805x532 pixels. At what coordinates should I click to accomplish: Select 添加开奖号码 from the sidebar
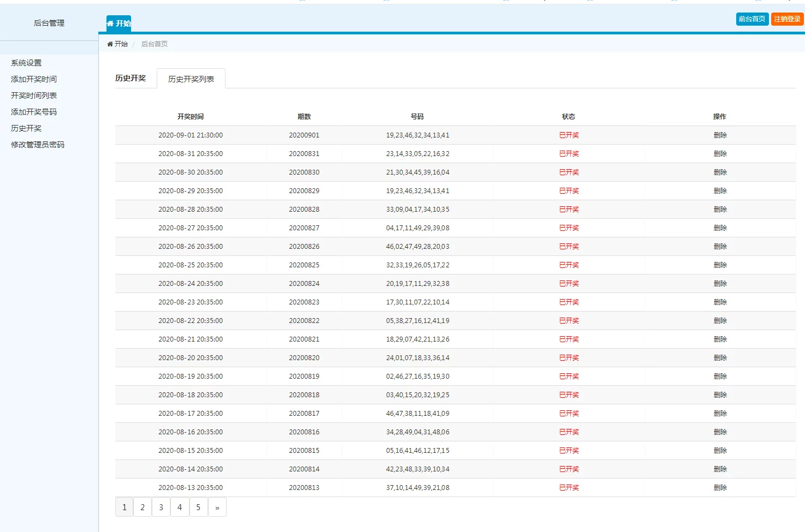coord(34,112)
